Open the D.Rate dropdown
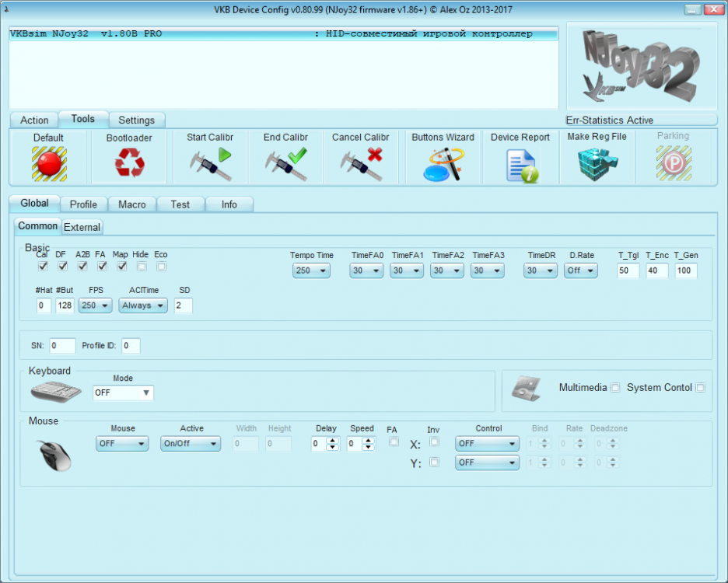The width and height of the screenshot is (728, 583). pyautogui.click(x=581, y=271)
